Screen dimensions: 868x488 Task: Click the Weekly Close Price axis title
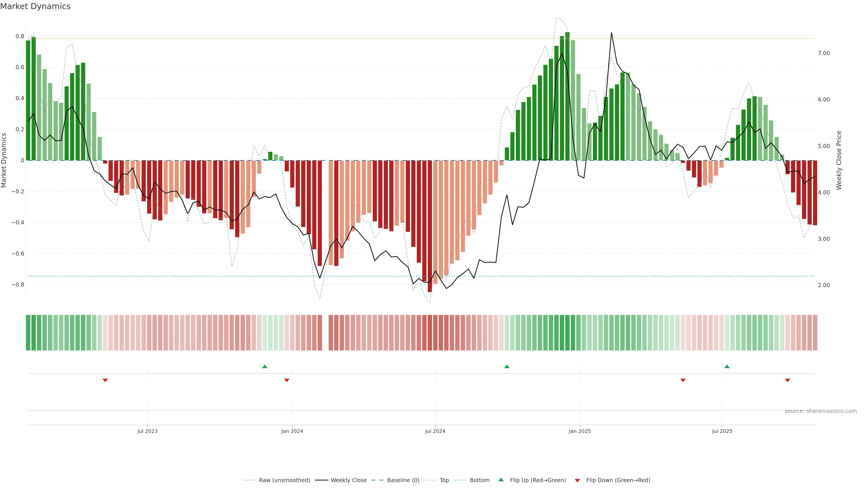839,160
